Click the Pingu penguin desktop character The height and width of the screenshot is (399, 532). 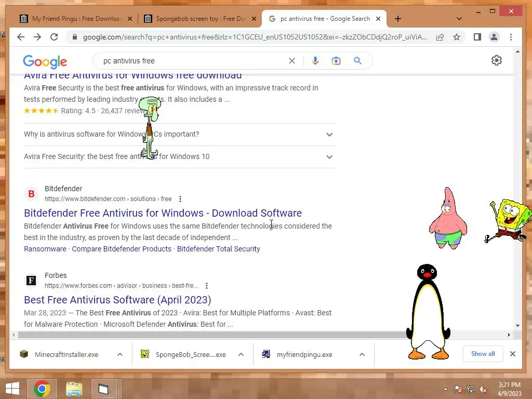point(428,312)
